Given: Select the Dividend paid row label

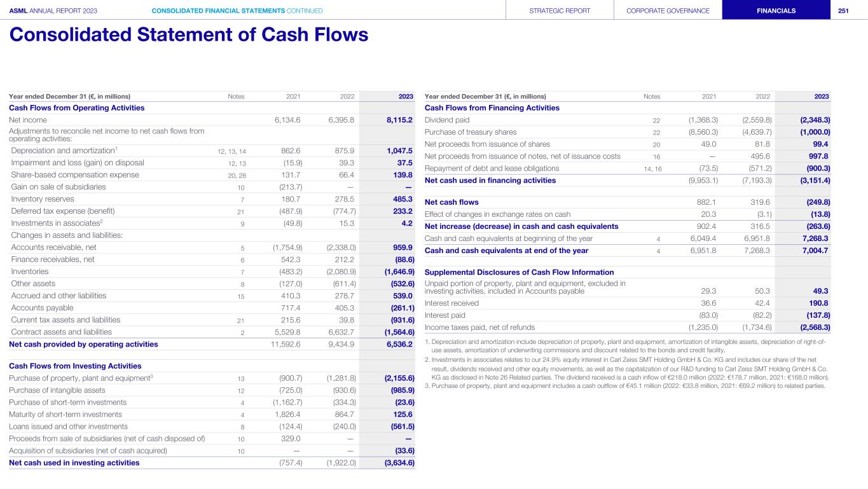Looking at the screenshot, I should coord(447,120).
